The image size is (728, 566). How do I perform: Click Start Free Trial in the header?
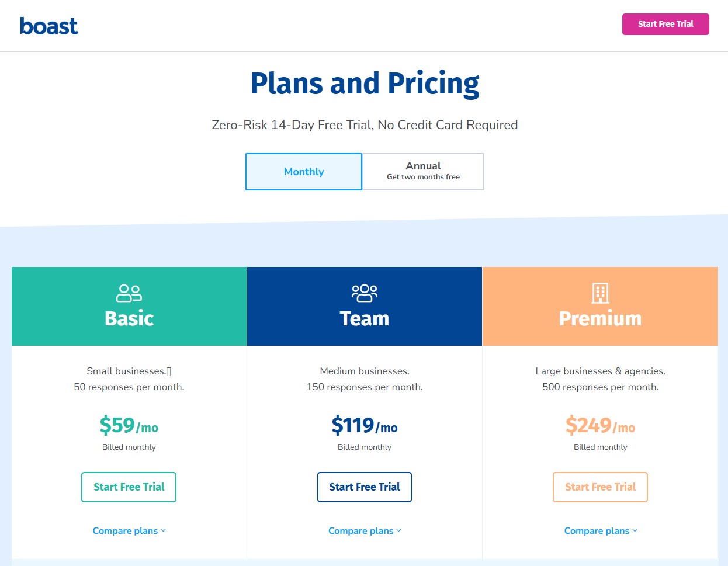pos(665,25)
